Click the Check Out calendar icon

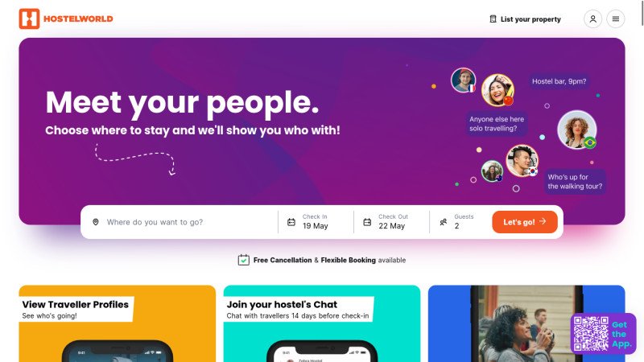367,222
